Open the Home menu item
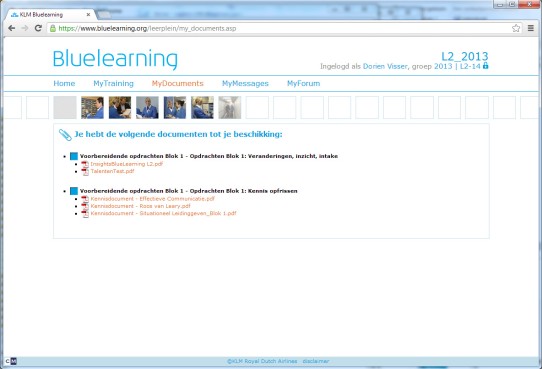The height and width of the screenshot is (369, 542). click(x=64, y=83)
